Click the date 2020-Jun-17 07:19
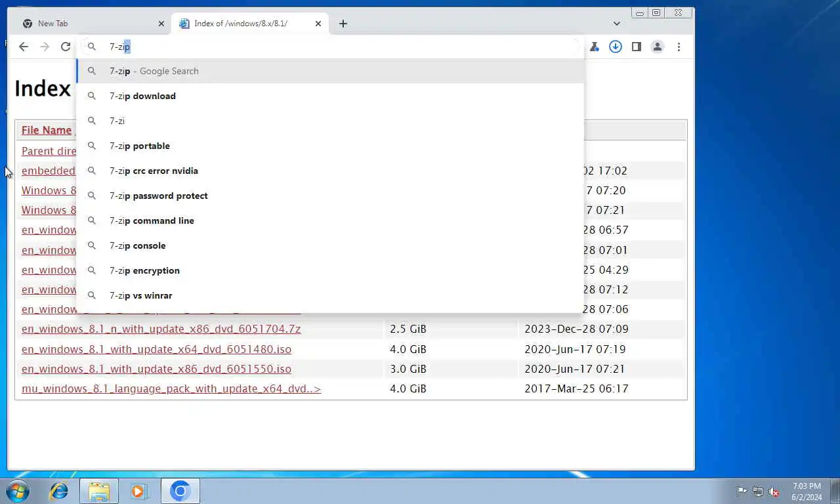This screenshot has width=840, height=504. (x=575, y=349)
